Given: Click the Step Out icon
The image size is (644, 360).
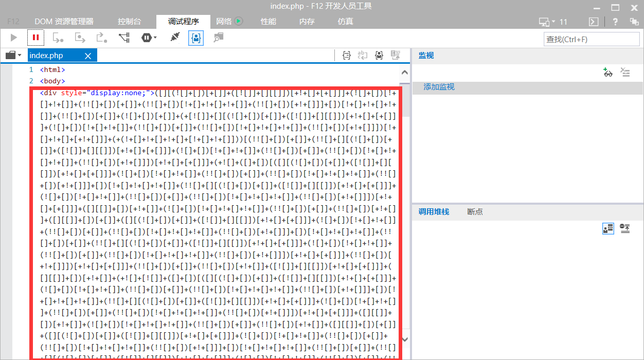Looking at the screenshot, I should click(102, 38).
